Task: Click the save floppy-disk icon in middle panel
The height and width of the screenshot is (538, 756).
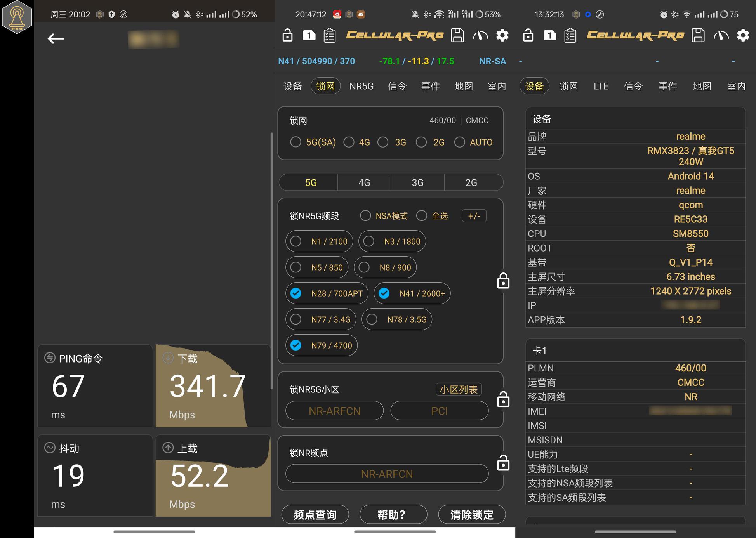Action: click(457, 35)
